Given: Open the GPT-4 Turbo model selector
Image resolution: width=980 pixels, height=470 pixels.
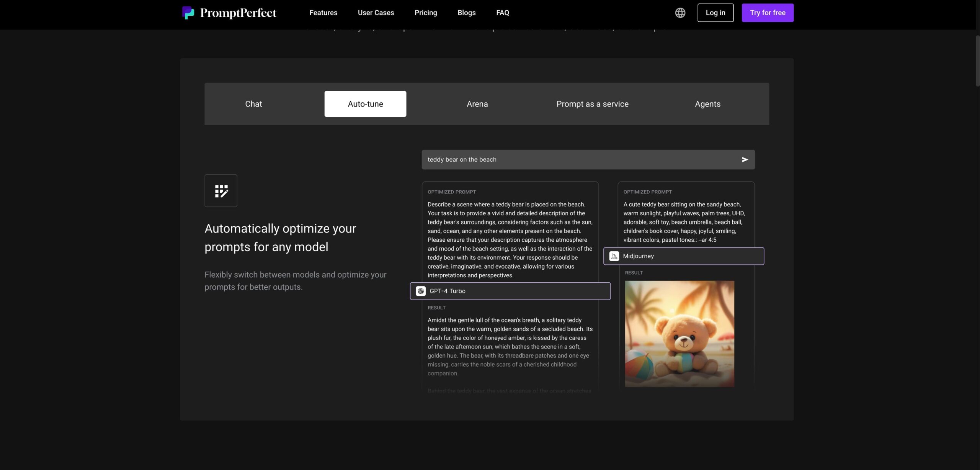Looking at the screenshot, I should (x=510, y=291).
